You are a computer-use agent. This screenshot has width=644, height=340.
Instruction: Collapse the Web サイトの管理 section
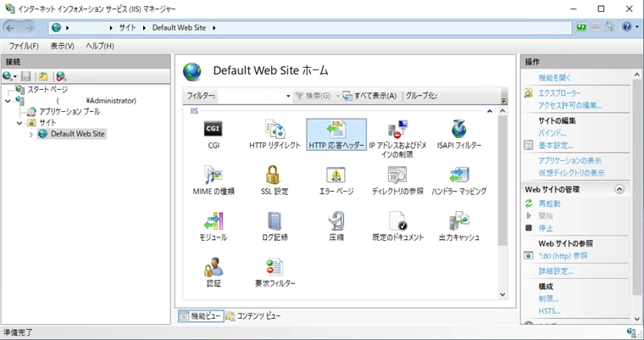pos(619,189)
